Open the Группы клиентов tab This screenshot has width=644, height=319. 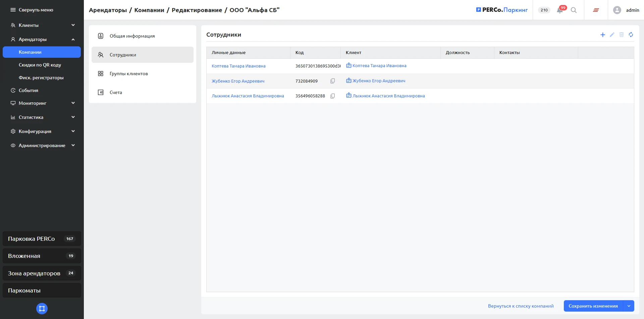pyautogui.click(x=129, y=74)
